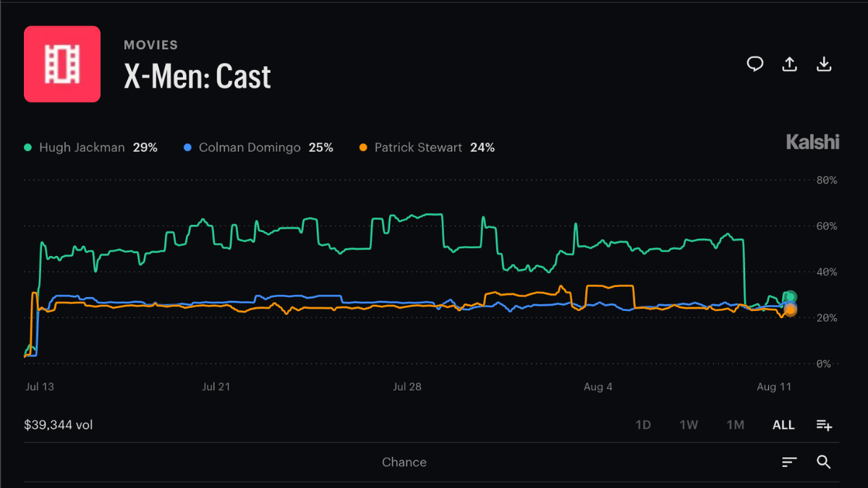Click the Jul 21 axis label
This screenshot has width=868, height=488.
click(x=216, y=387)
